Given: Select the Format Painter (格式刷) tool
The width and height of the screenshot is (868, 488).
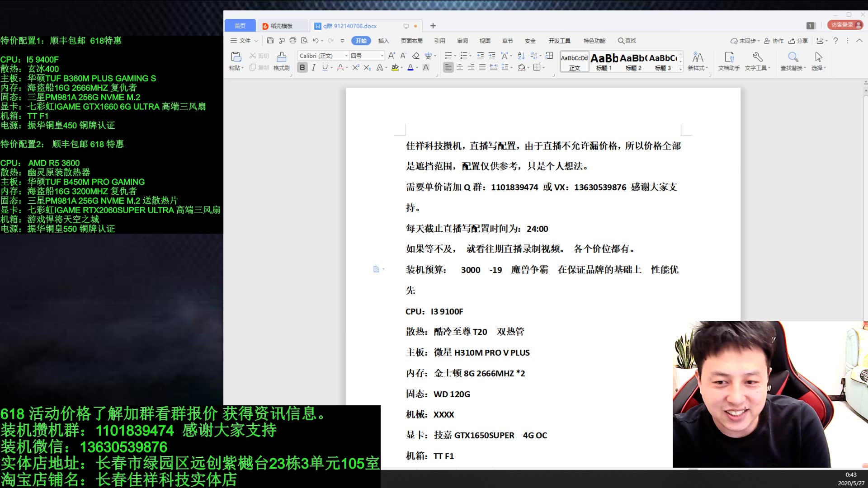Looking at the screenshot, I should [282, 61].
